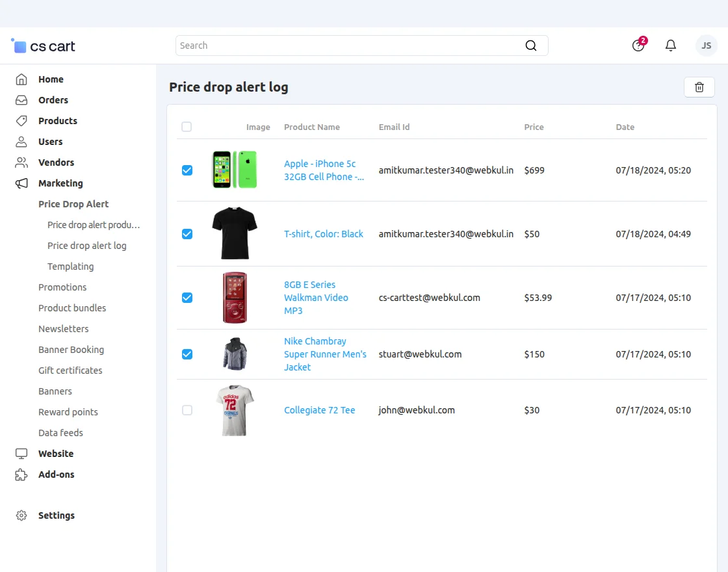Click the cs cart logo
Viewport: 728px width, 572px height.
tap(44, 46)
